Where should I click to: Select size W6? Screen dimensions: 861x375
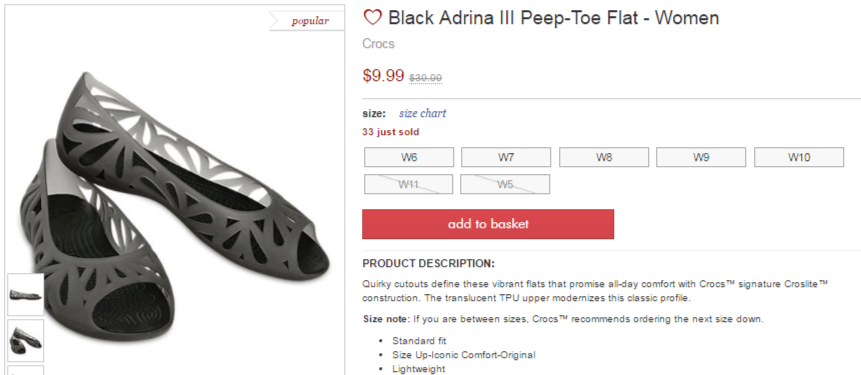(x=409, y=157)
